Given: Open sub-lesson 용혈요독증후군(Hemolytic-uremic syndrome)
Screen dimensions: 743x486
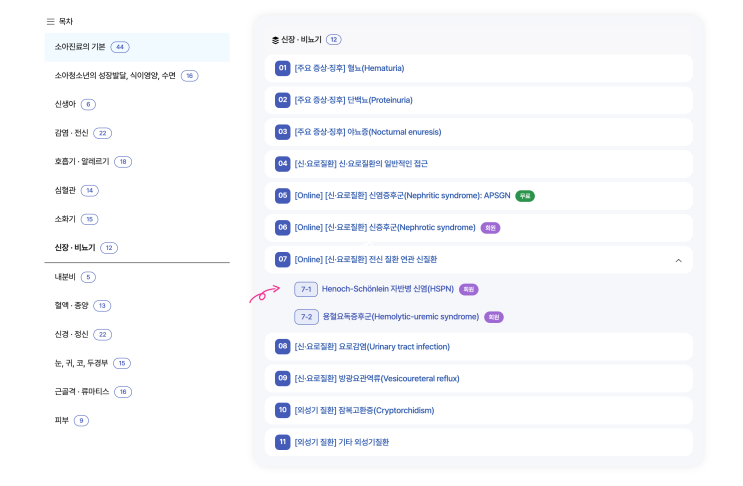Looking at the screenshot, I should 400,317.
